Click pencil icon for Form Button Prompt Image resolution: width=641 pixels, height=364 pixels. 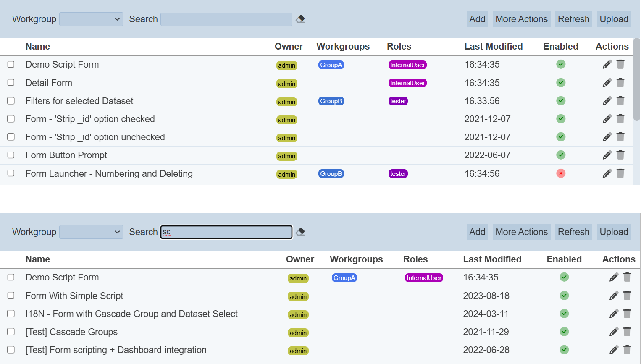pyautogui.click(x=607, y=155)
